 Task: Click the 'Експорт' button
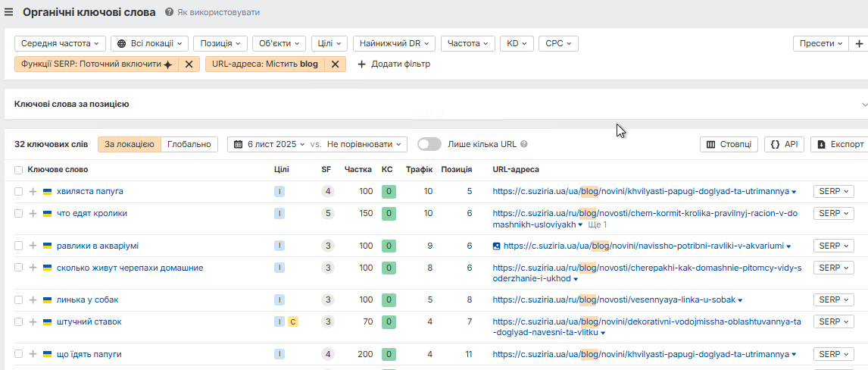[x=839, y=144]
